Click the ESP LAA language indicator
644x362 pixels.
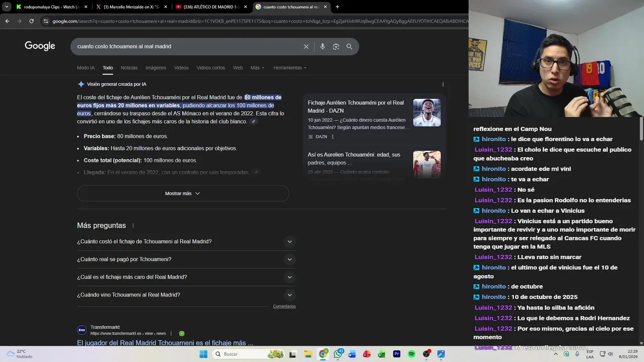pyautogui.click(x=590, y=354)
